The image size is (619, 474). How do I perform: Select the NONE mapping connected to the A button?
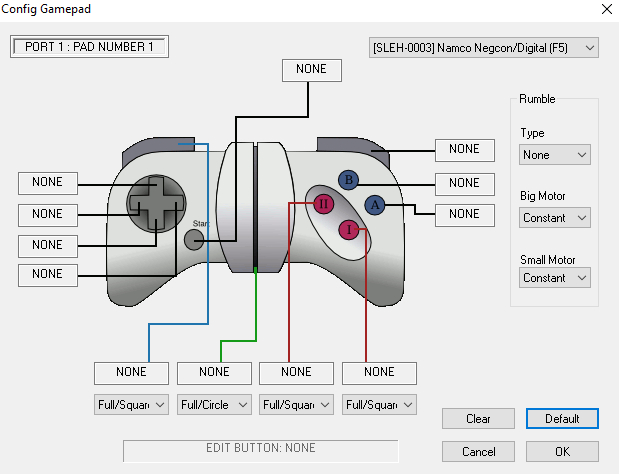point(464,213)
